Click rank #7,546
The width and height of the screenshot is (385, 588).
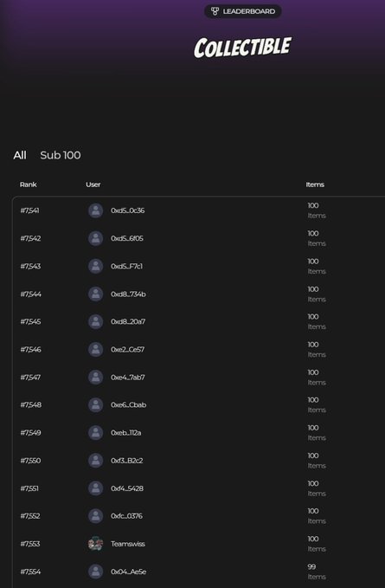click(x=30, y=349)
